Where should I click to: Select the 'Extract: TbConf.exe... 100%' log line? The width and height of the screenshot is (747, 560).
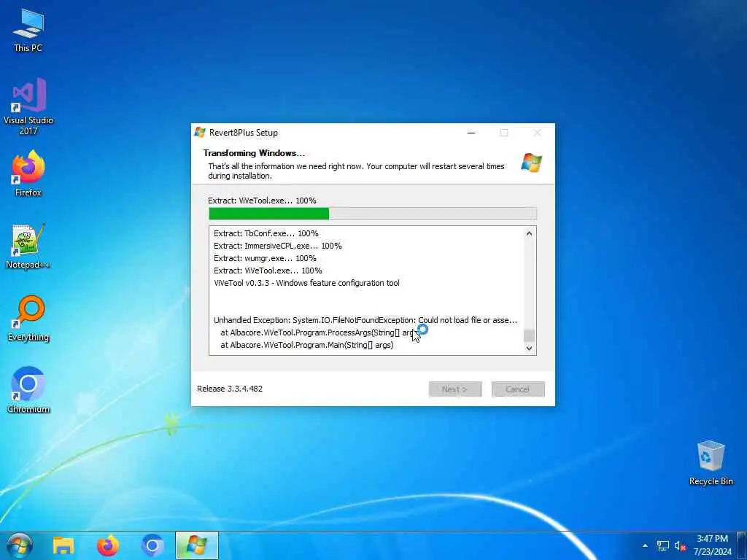266,233
